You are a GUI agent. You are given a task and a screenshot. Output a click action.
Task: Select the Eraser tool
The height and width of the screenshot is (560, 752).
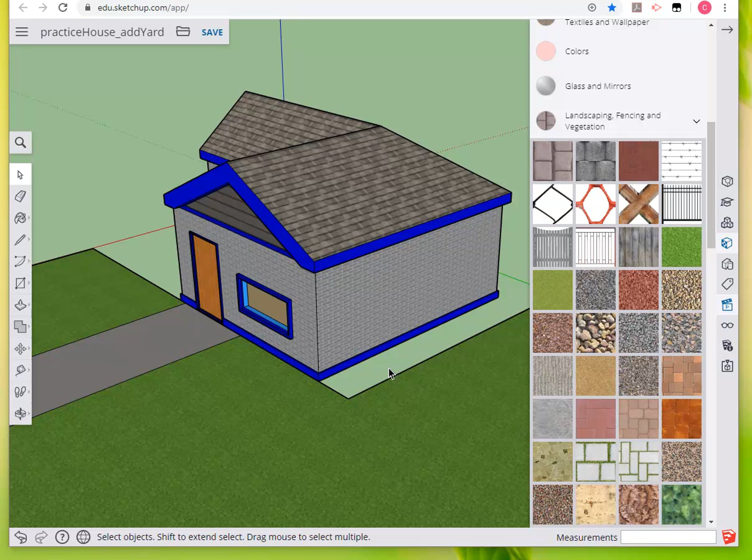(20, 196)
